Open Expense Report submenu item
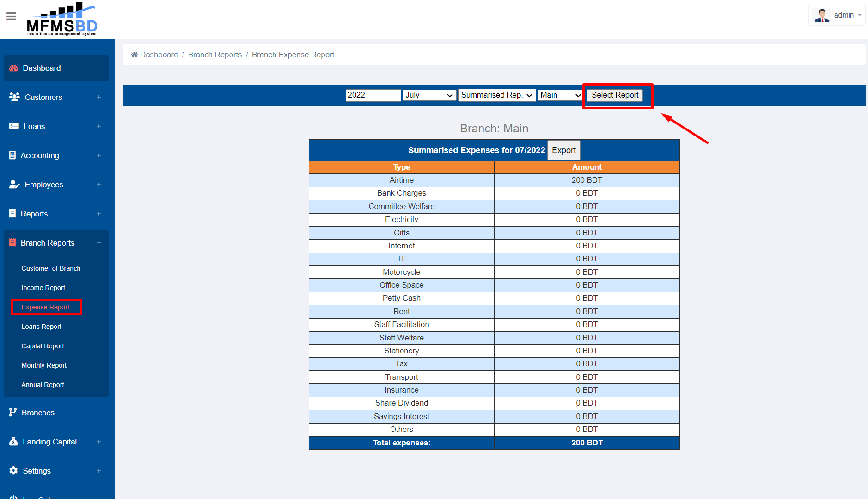The height and width of the screenshot is (499, 868). (x=45, y=307)
